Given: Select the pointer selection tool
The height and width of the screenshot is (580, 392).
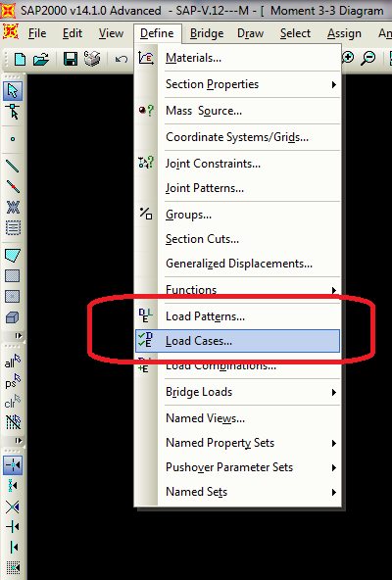Looking at the screenshot, I should click(x=13, y=91).
